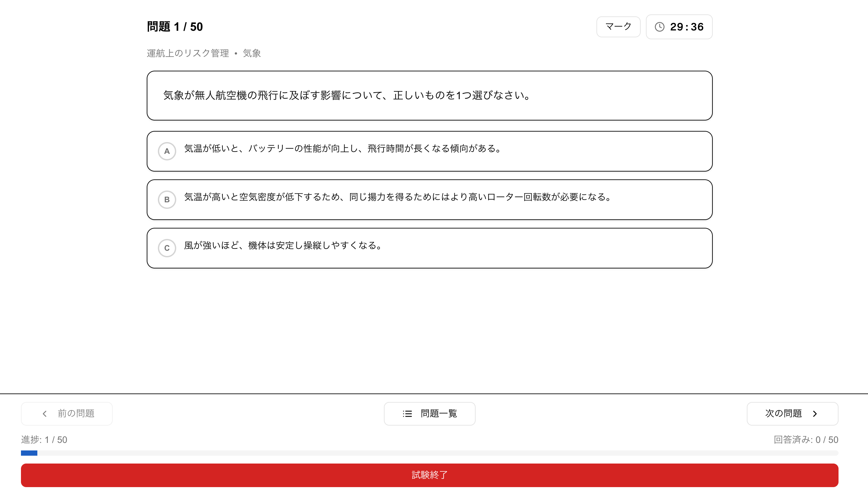868x493 pixels.
Task: Click the 問題 1 / 50 heading
Action: coord(175,27)
